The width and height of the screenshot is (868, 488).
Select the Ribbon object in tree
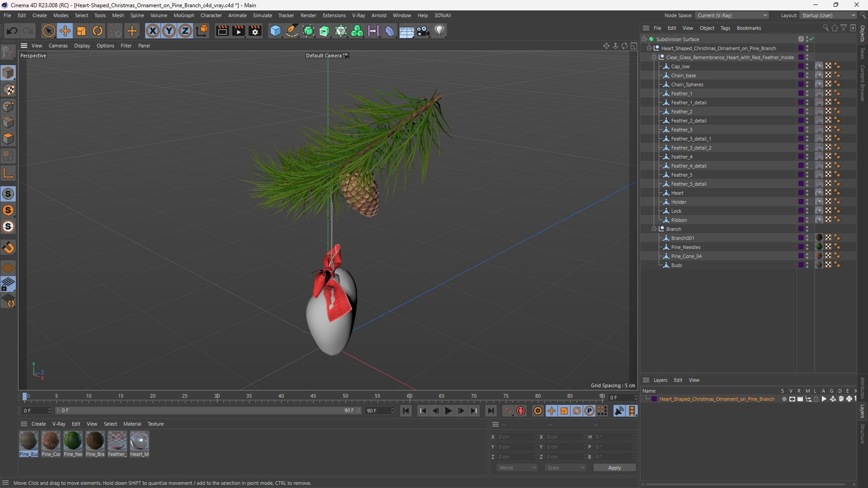679,220
